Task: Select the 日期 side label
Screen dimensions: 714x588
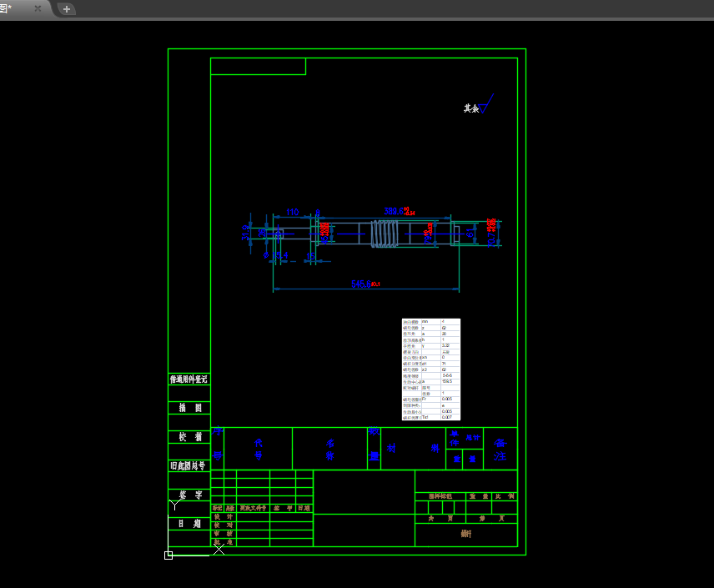Action: point(189,523)
